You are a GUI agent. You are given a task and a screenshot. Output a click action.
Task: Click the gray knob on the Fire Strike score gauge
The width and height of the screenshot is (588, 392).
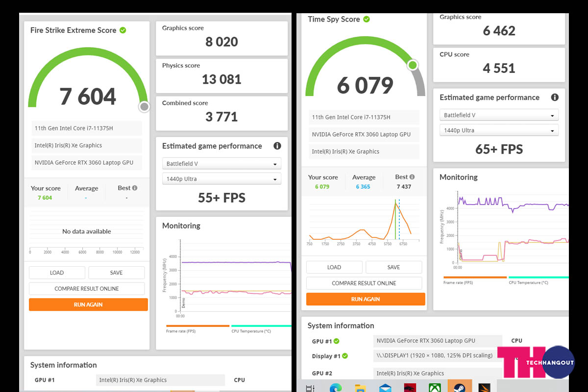144,107
